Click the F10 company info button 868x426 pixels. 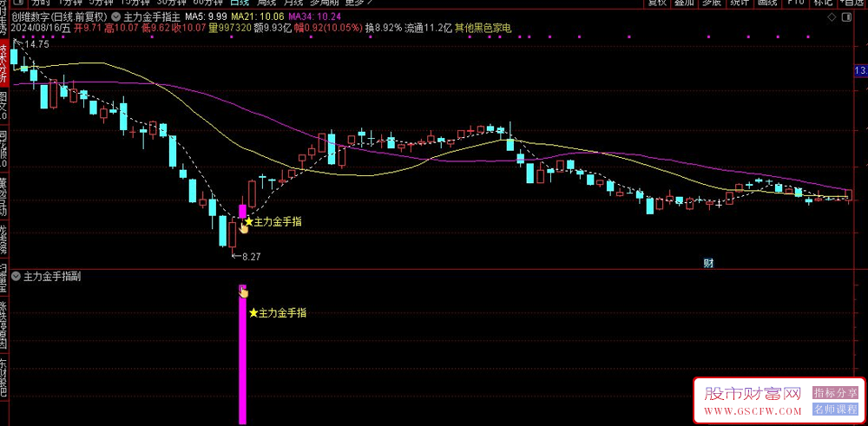795,3
